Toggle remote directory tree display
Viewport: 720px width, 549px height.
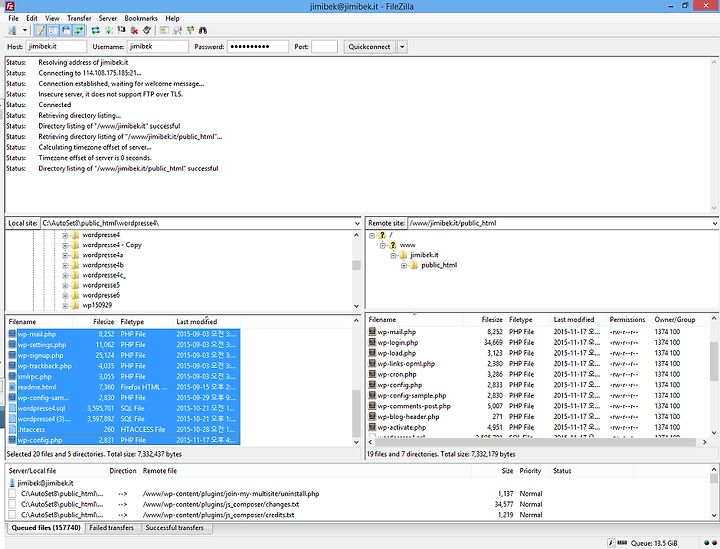[x=66, y=30]
